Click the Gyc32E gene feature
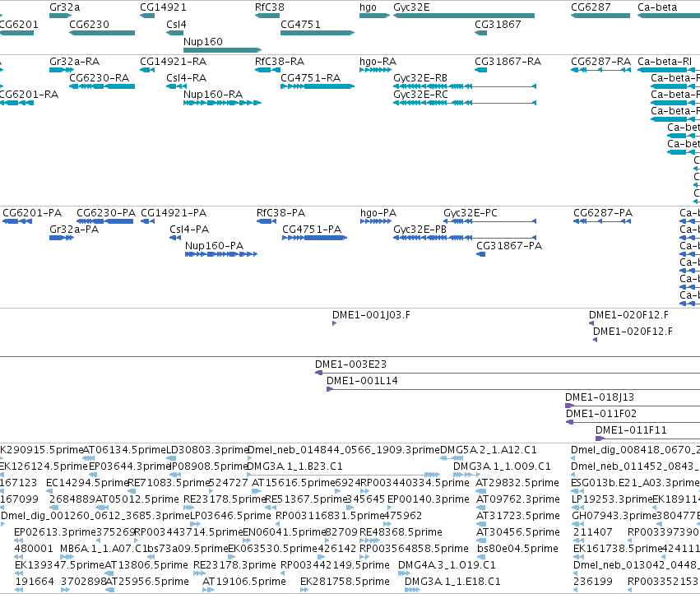The image size is (700, 594). 464,16
